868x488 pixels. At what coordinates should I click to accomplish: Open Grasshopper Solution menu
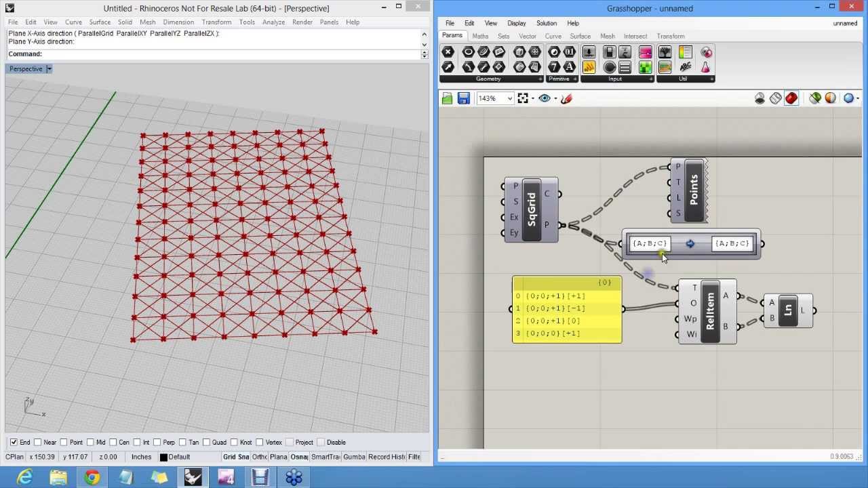click(547, 23)
